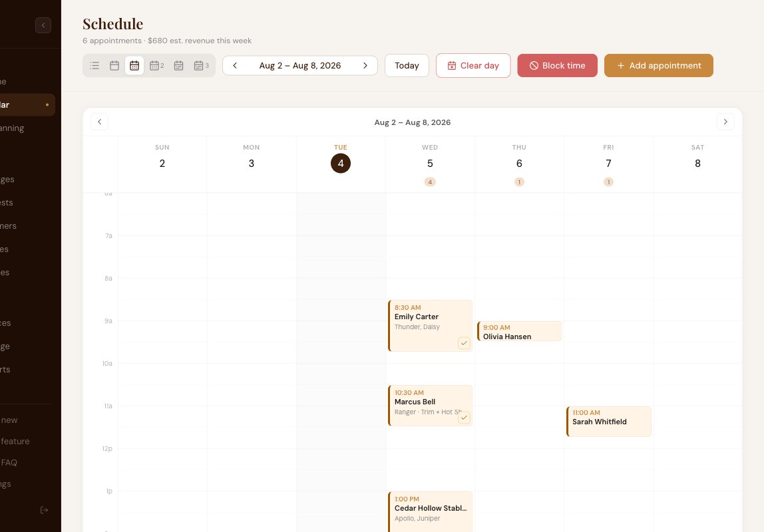
Task: Click the red Block time button
Action: 558,66
